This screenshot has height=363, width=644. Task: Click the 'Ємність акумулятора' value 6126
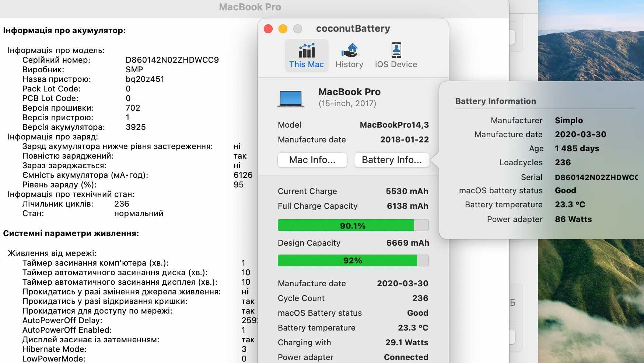point(243,175)
